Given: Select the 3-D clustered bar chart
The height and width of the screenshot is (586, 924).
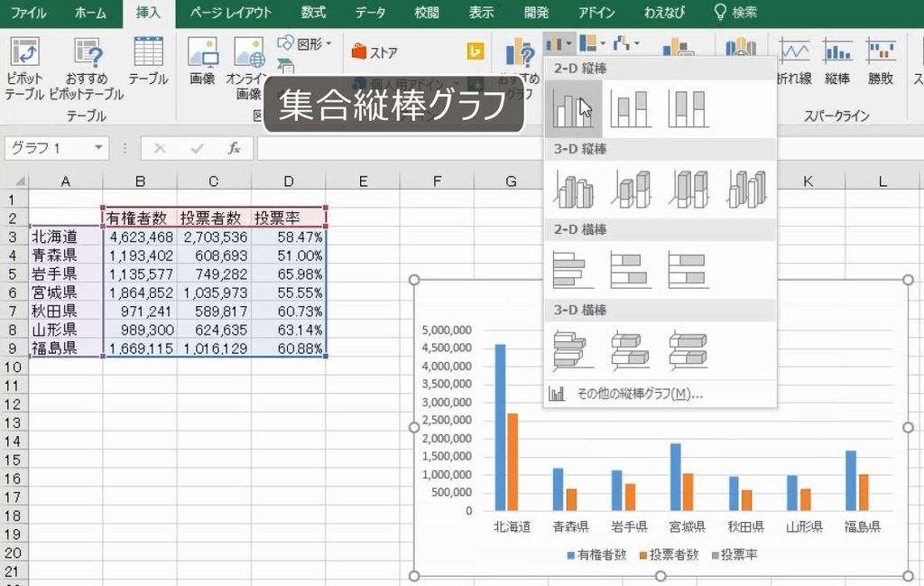Looking at the screenshot, I should point(573,350).
